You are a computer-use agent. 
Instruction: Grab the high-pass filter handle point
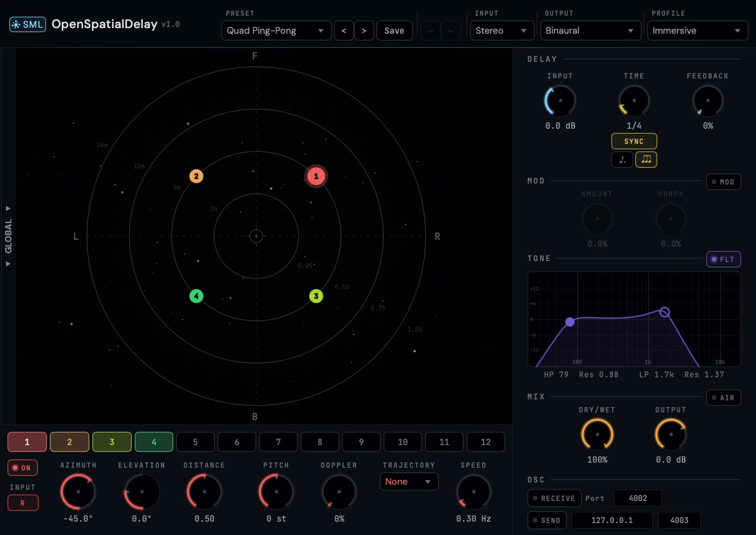pyautogui.click(x=570, y=322)
